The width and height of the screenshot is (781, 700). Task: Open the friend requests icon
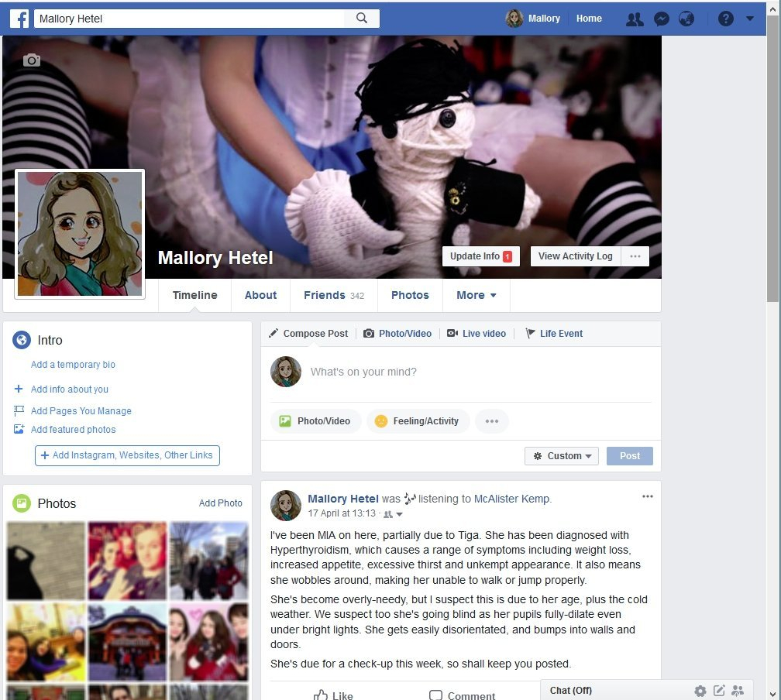635,19
